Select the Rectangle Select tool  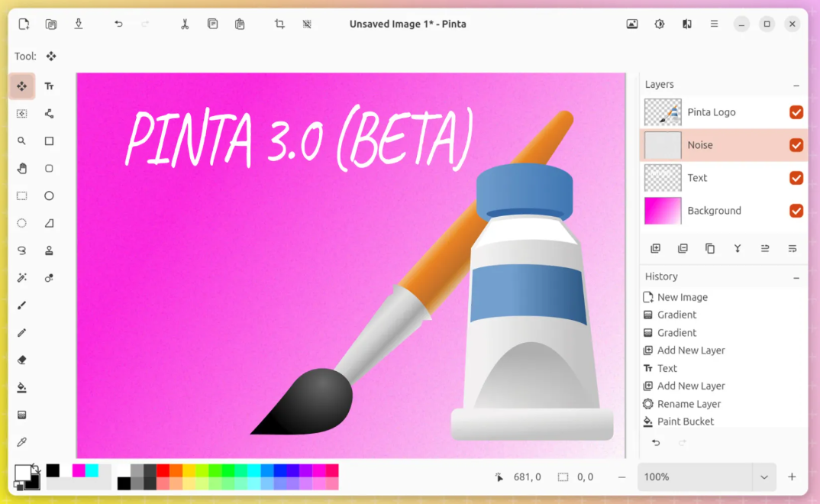click(21, 196)
